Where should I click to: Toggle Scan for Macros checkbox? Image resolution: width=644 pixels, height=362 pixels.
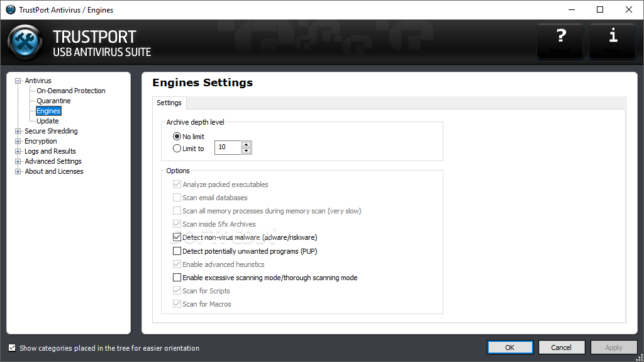pos(177,304)
